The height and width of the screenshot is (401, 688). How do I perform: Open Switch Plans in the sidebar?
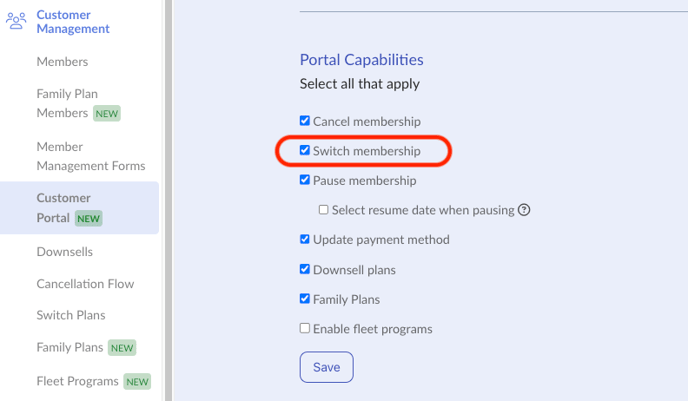(71, 315)
